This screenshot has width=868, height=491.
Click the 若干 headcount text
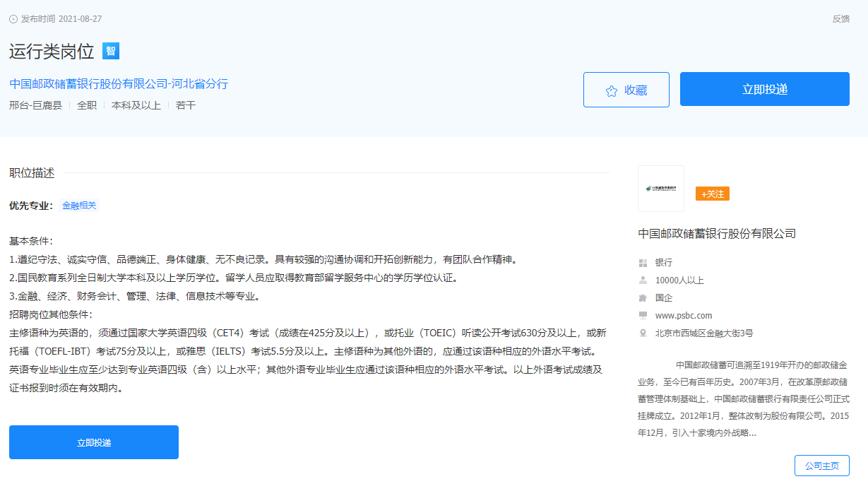point(186,105)
